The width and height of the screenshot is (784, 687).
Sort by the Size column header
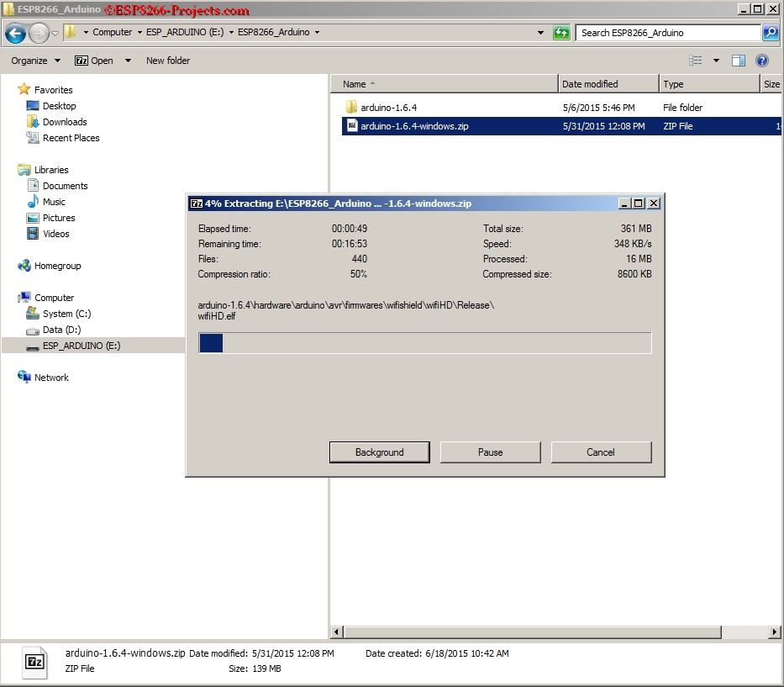click(x=771, y=84)
